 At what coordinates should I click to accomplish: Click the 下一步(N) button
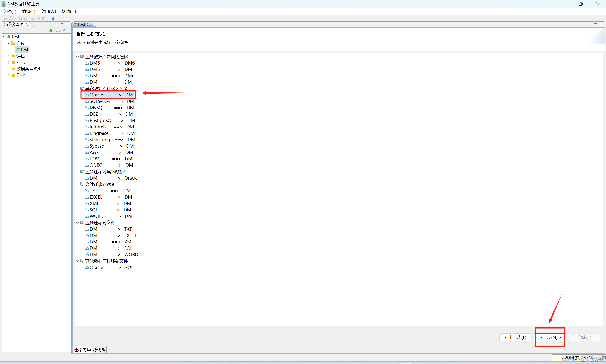click(x=550, y=337)
